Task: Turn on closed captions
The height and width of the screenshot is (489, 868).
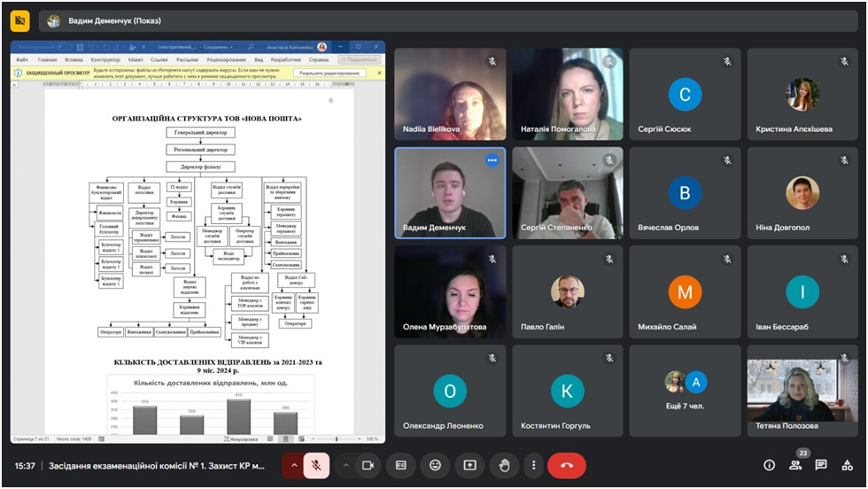Action: click(401, 465)
